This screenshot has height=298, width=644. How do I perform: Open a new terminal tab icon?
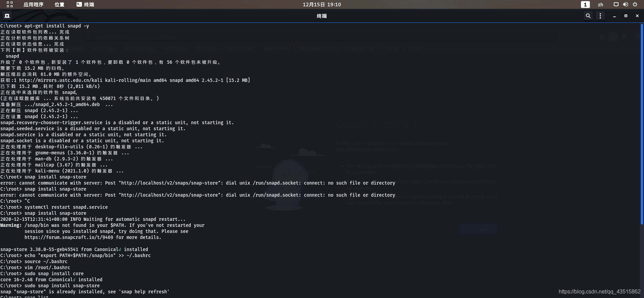click(7, 16)
